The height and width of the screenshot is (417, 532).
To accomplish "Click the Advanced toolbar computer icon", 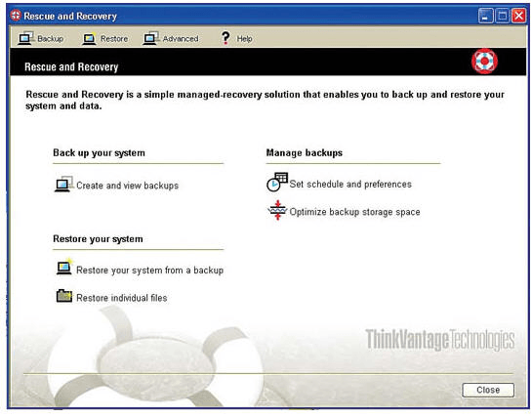I will (151, 38).
